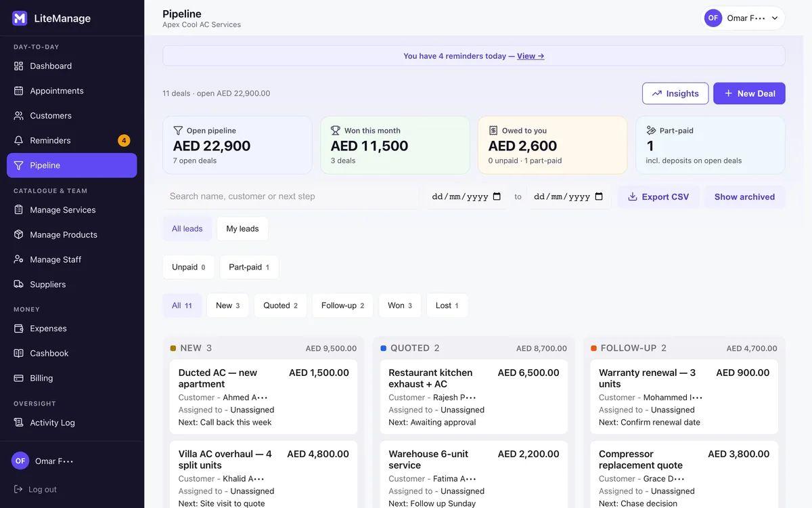This screenshot has width=812, height=508.
Task: Select the All leads filter
Action: point(187,229)
